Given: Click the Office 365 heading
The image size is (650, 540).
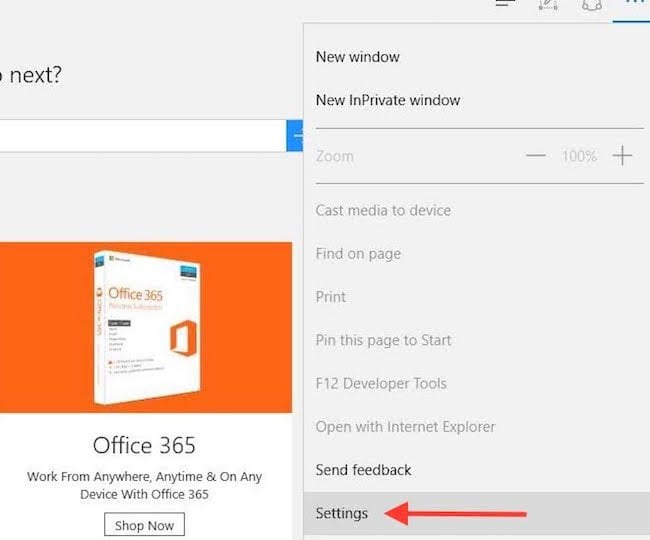Looking at the screenshot, I should pos(144,446).
